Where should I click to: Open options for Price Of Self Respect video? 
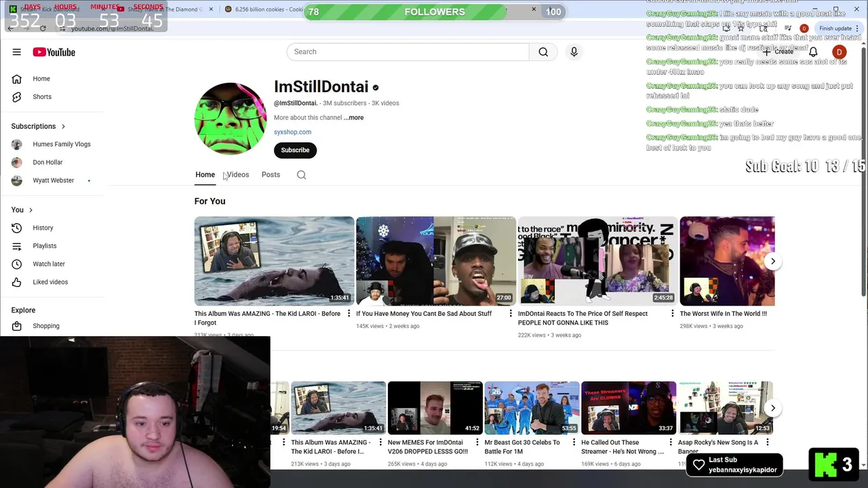coord(672,313)
